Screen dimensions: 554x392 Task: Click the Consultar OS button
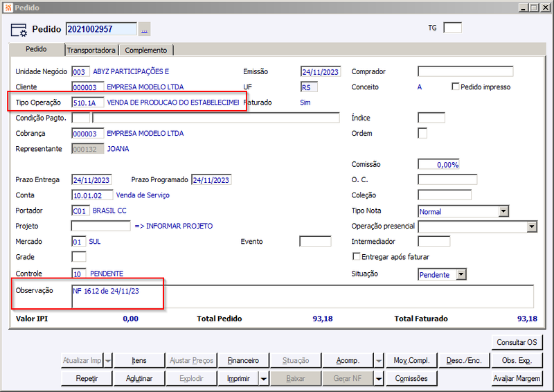click(517, 342)
